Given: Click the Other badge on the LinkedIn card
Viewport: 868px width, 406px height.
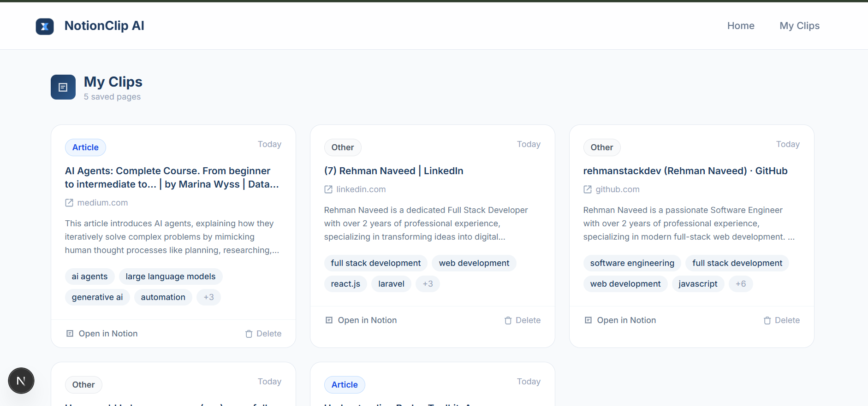Looking at the screenshot, I should tap(343, 147).
